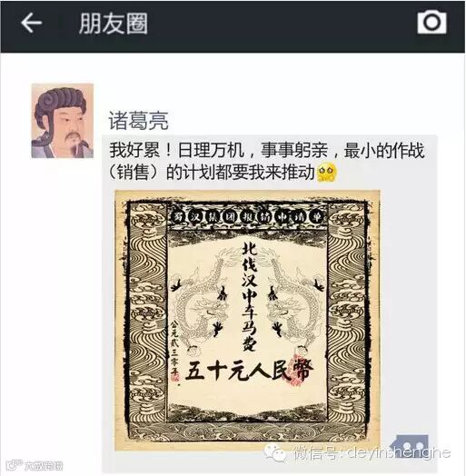Open the 诸葛亮 username link
Image resolution: width=466 pixels, height=476 pixels.
click(138, 121)
